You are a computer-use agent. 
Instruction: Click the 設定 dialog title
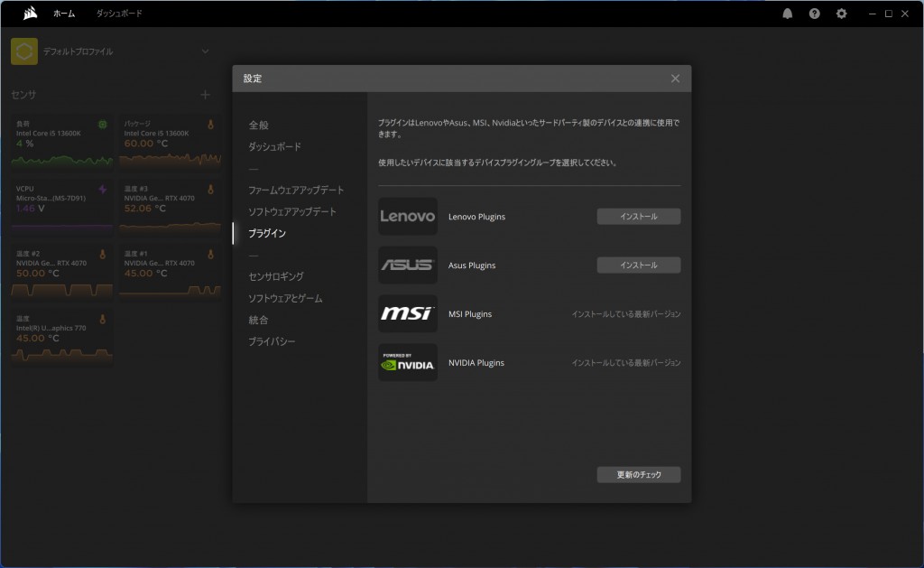(253, 79)
